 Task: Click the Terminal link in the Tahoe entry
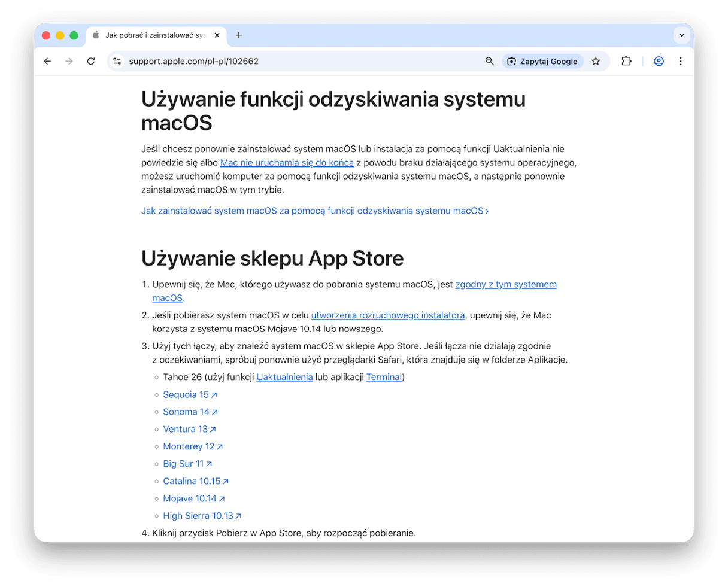(x=384, y=377)
